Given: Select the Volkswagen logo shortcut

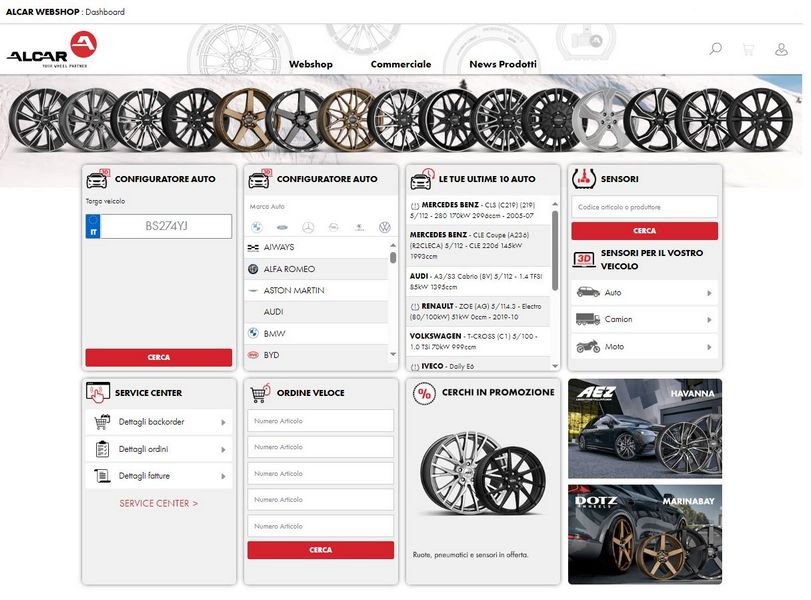Looking at the screenshot, I should [x=384, y=227].
